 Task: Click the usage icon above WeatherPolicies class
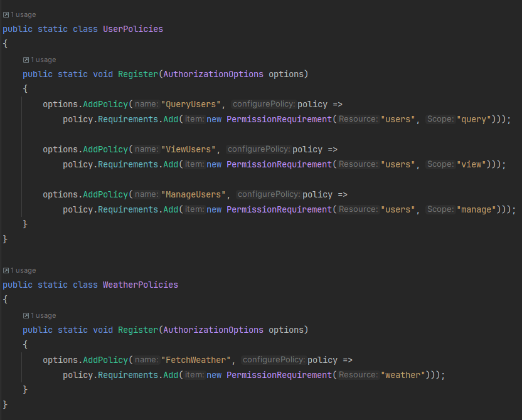8,270
